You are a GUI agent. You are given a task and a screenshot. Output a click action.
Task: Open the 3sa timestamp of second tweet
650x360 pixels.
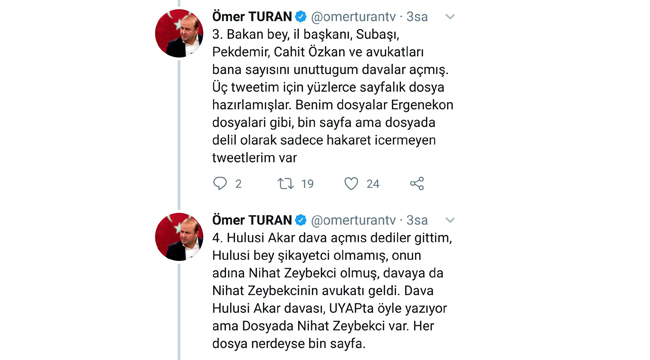417,220
